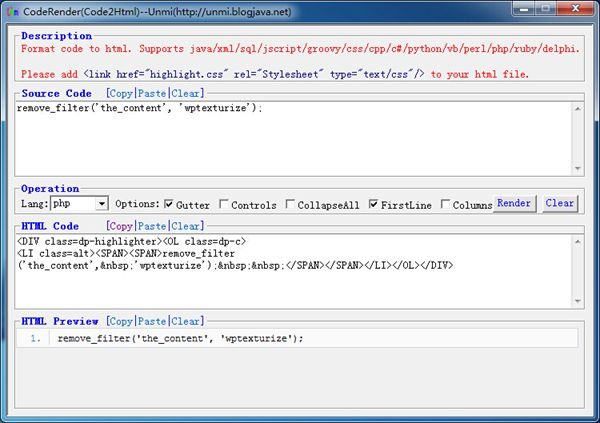The height and width of the screenshot is (423, 600).
Task: Copy the HTML Preview content
Action: click(120, 321)
